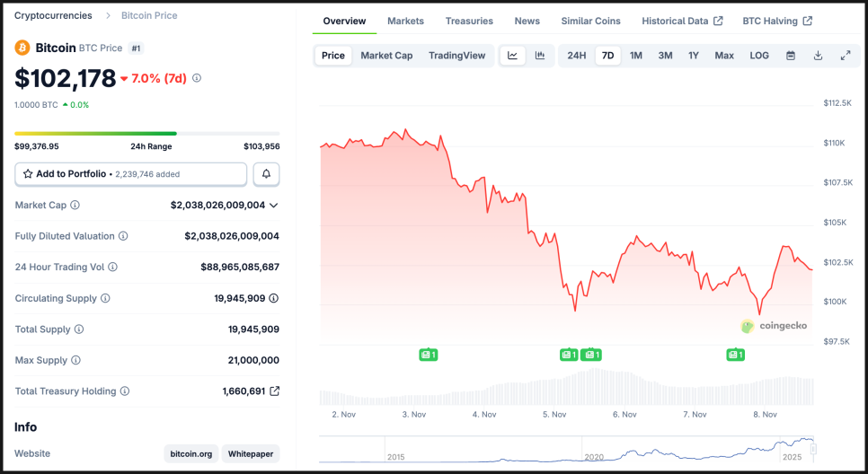
Task: Click Add to Portfolio button
Action: pos(130,173)
